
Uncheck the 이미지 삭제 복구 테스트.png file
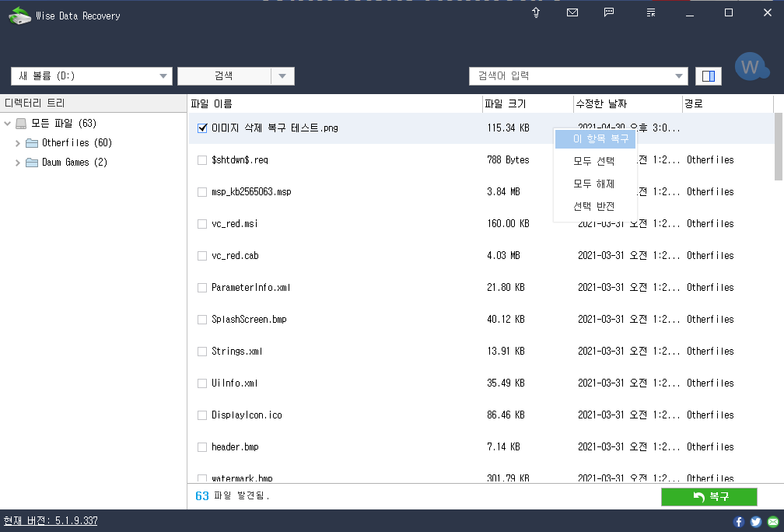(x=201, y=128)
